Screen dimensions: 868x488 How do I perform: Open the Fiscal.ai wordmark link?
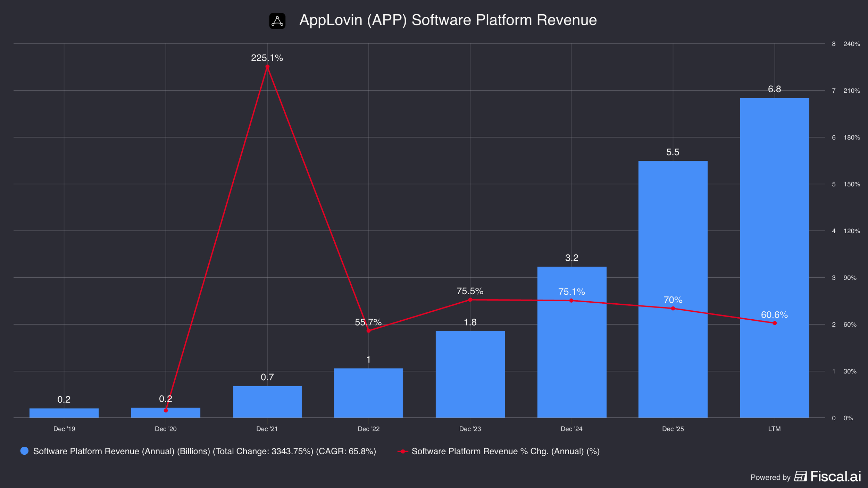pyautogui.click(x=836, y=476)
